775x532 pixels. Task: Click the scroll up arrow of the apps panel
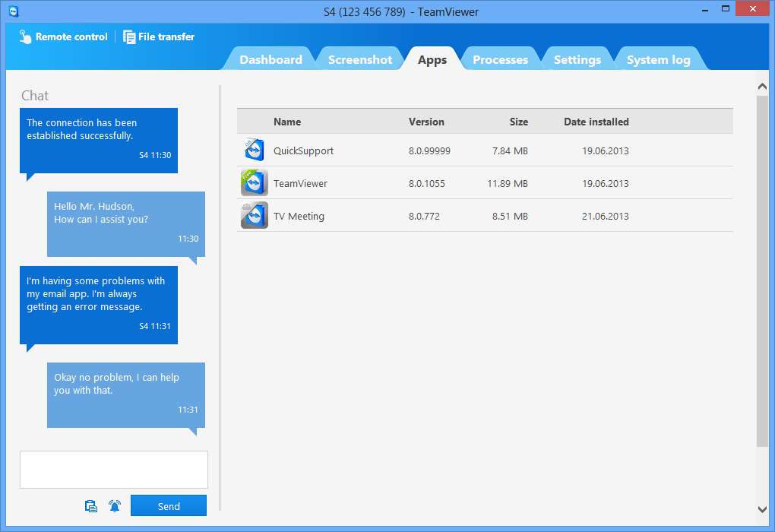(x=762, y=87)
